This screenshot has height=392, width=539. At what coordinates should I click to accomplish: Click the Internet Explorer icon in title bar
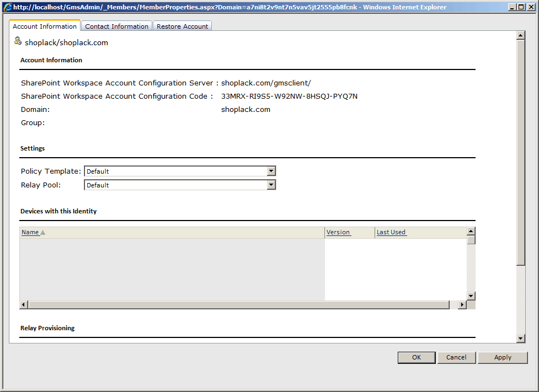point(8,7)
